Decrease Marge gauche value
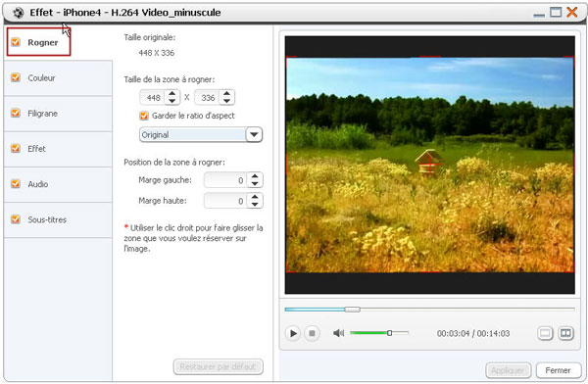The width and height of the screenshot is (588, 384). tap(255, 184)
